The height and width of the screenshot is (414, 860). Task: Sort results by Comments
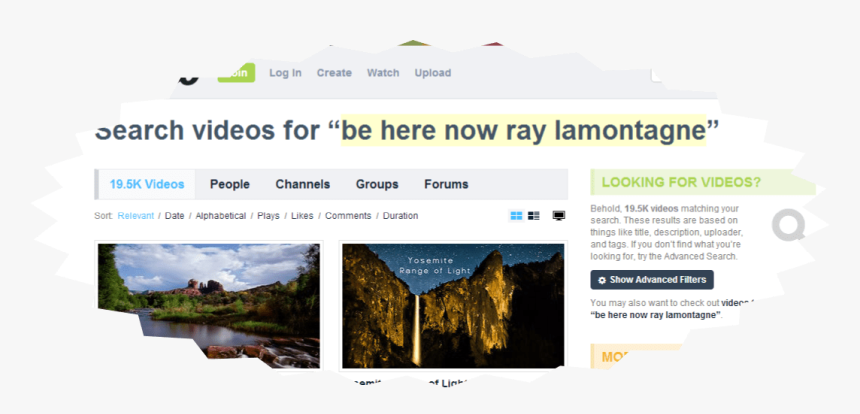pos(348,216)
